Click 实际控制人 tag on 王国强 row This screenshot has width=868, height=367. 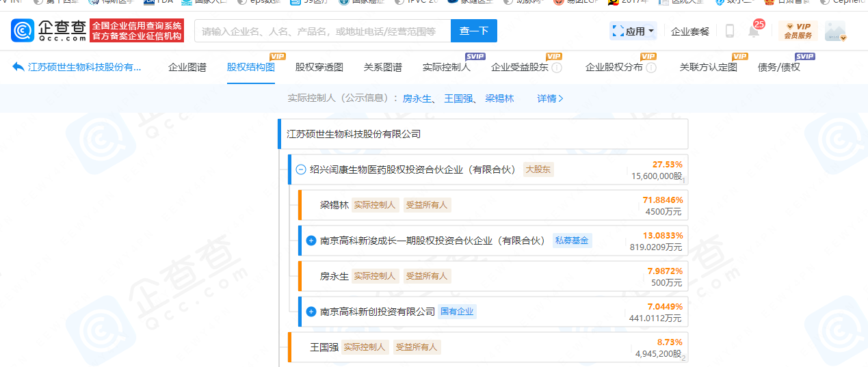click(365, 347)
